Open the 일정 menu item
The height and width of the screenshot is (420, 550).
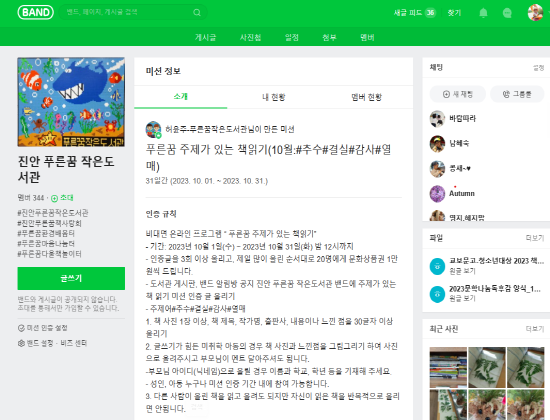(x=291, y=37)
